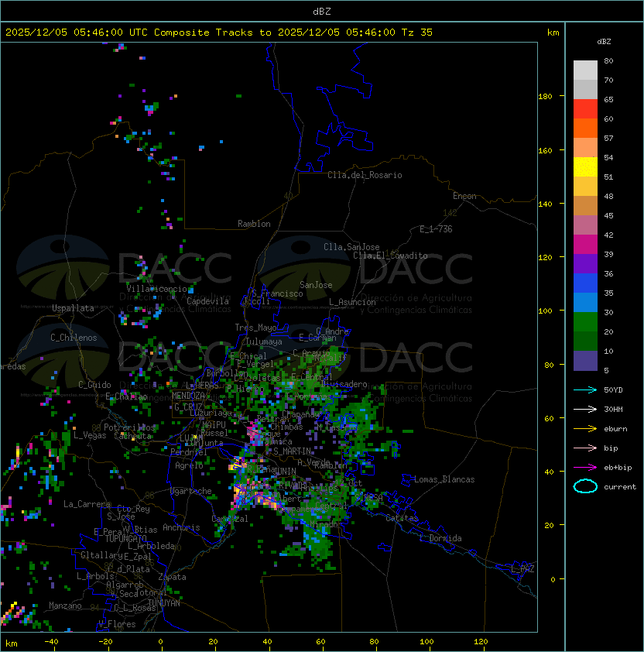
Task: Click the 'Capdevila' map label
Action: click(207, 301)
